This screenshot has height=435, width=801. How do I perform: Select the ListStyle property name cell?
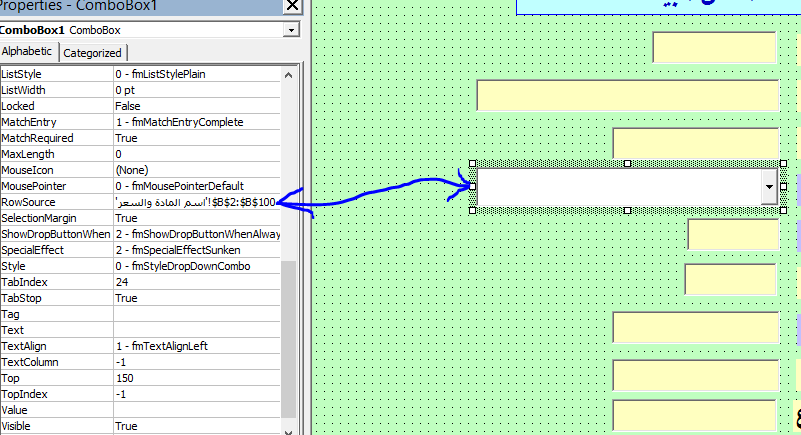(x=56, y=74)
